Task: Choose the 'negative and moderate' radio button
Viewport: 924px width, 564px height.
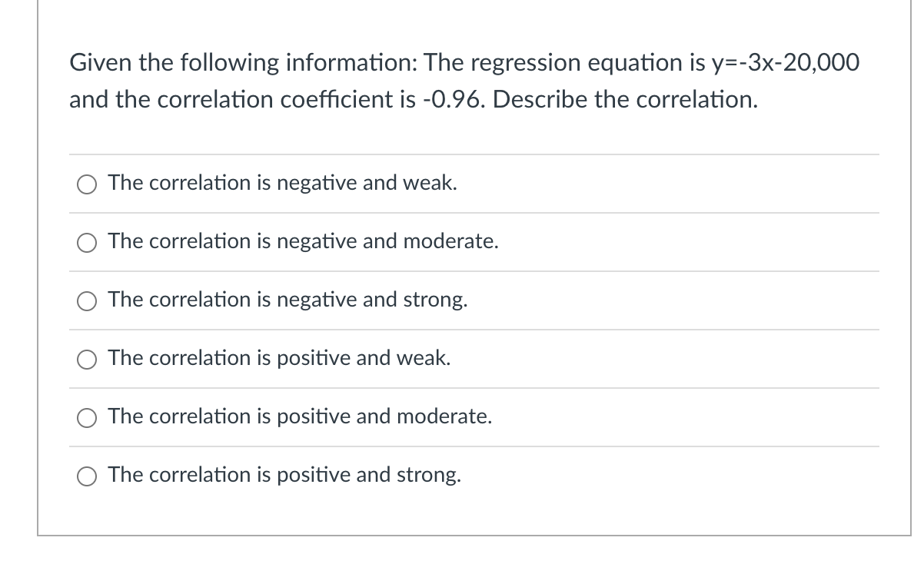Action: coord(86,242)
